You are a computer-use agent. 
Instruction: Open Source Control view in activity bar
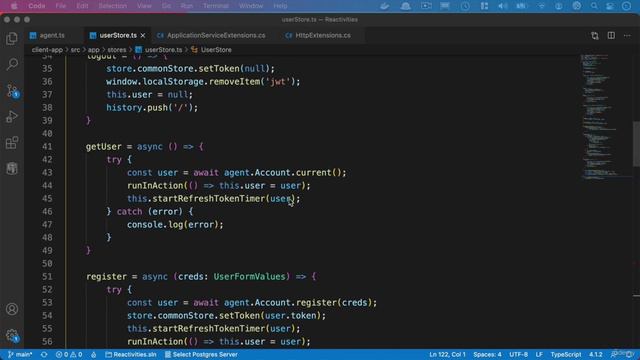(x=12, y=90)
